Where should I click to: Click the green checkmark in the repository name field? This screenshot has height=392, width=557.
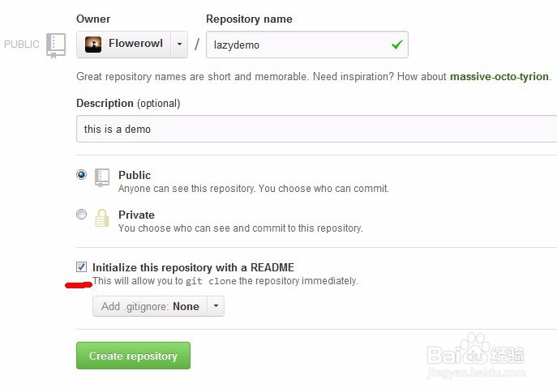click(x=396, y=45)
